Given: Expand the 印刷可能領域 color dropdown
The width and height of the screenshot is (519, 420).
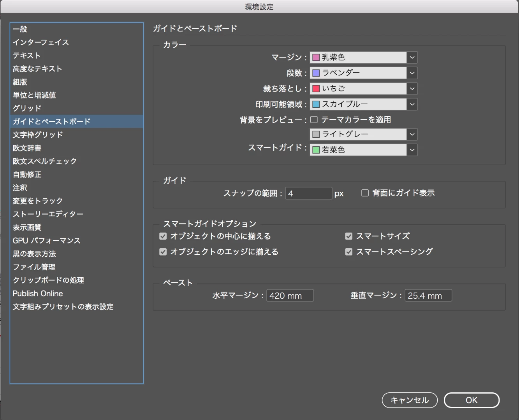Looking at the screenshot, I should [412, 104].
